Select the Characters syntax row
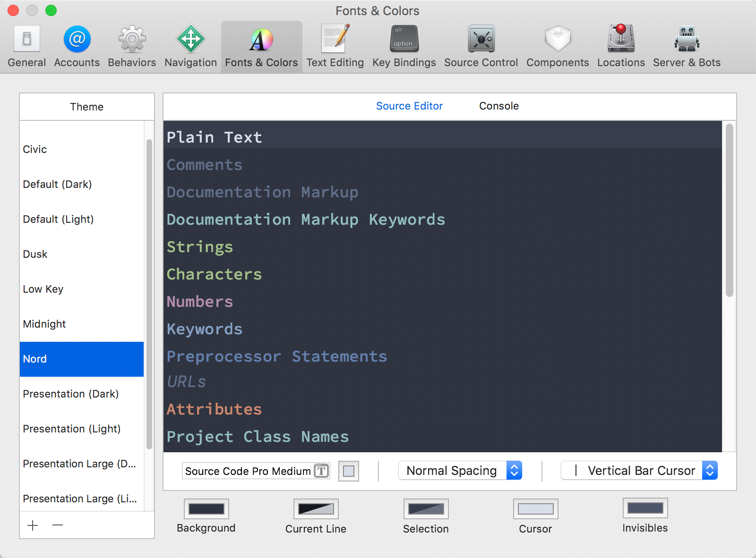This screenshot has height=558, width=756. tap(443, 274)
